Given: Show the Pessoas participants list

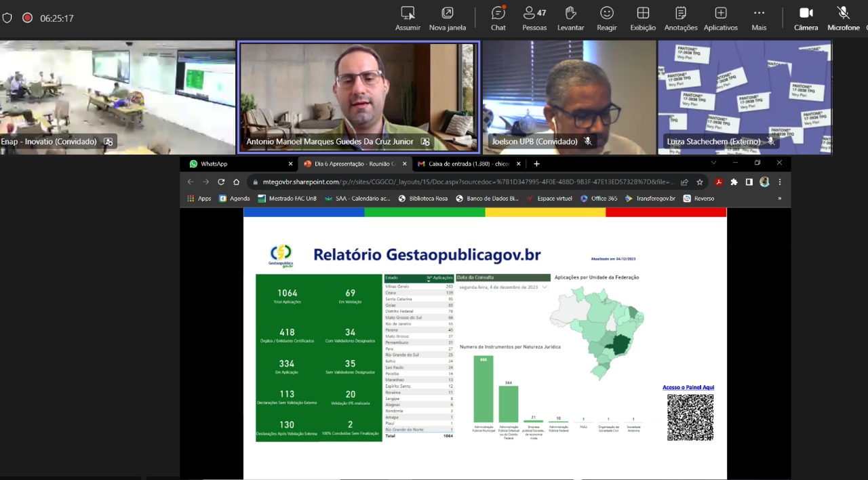Looking at the screenshot, I should 534,18.
